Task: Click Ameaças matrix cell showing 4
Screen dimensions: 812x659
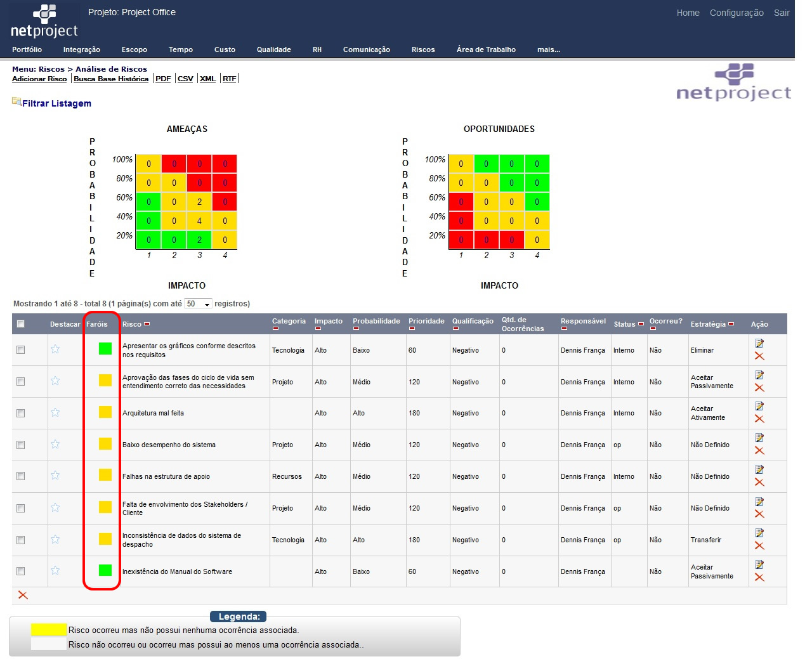Action: point(199,221)
